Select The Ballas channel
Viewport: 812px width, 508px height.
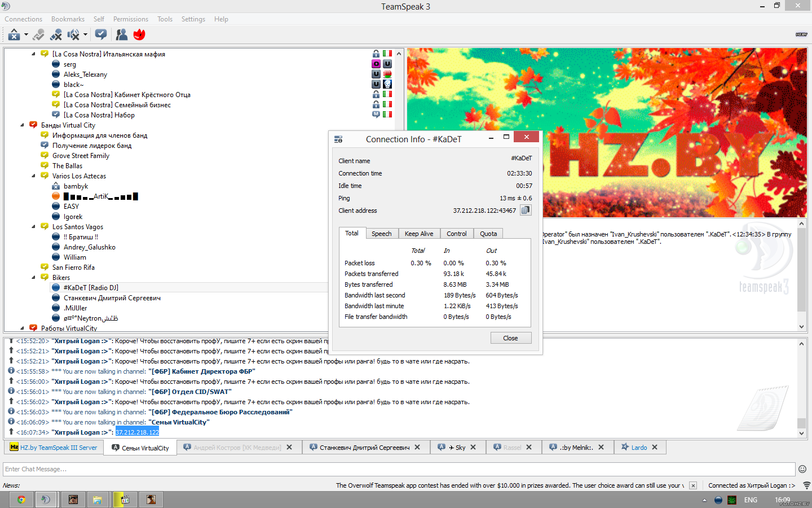(x=67, y=166)
